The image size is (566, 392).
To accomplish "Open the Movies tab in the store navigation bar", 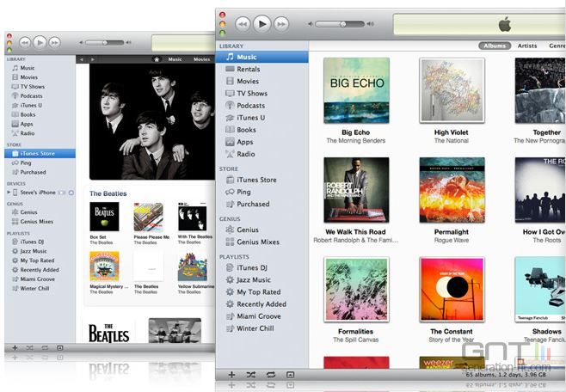I will click(x=202, y=59).
